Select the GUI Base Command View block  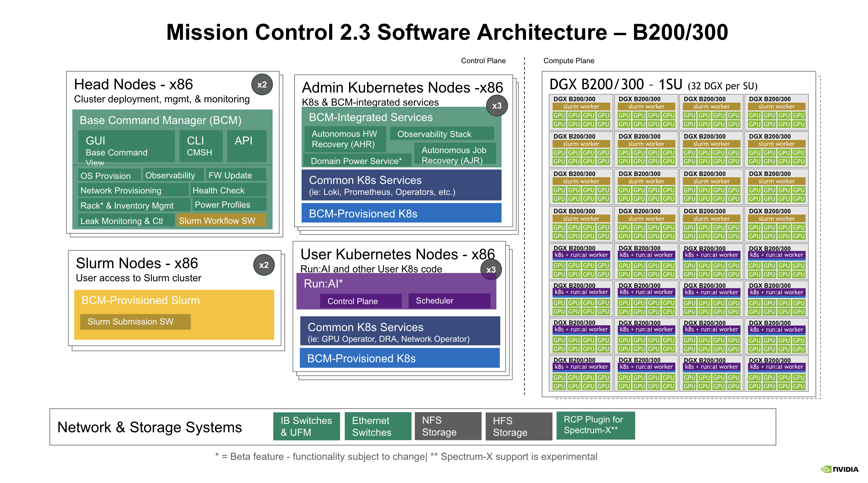coord(126,147)
